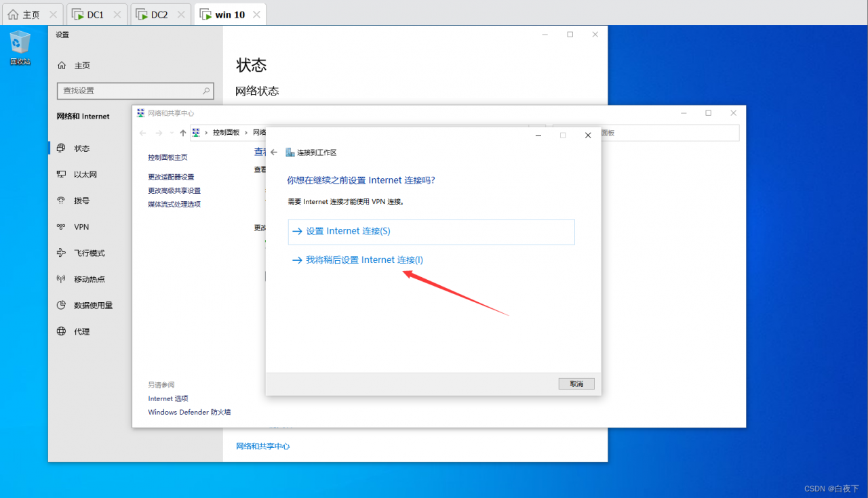Choose 设置 Internet 连接(S) option
The image size is (868, 498).
[x=431, y=232]
